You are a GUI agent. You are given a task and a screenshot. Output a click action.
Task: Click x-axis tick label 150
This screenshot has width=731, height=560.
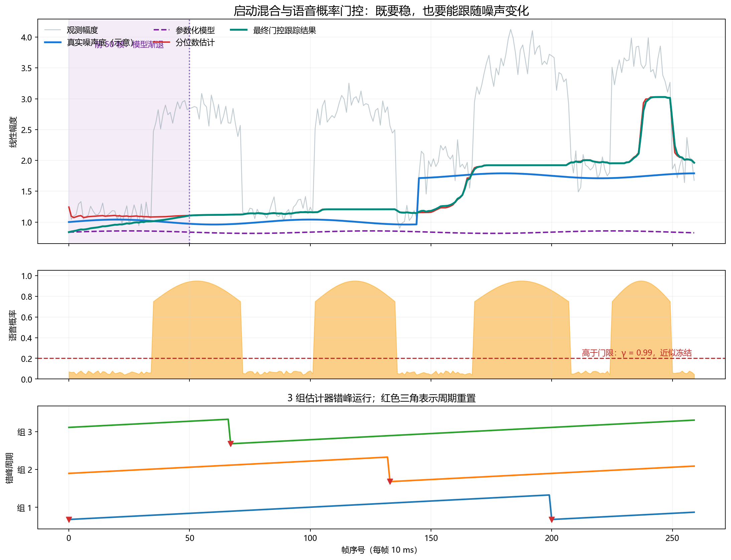coord(431,538)
